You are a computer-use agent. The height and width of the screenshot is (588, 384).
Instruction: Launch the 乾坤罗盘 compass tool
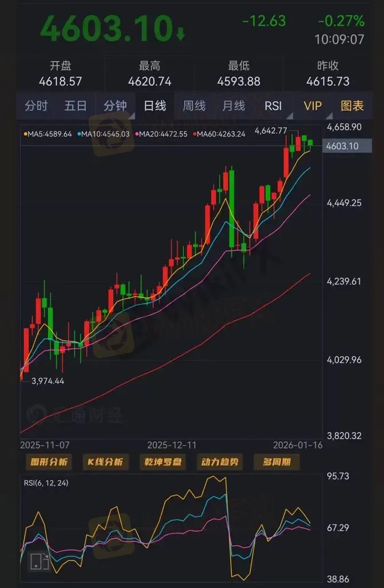click(x=163, y=462)
